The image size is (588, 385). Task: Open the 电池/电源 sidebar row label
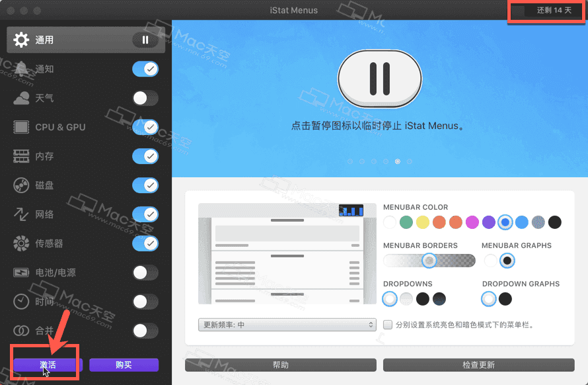(55, 273)
